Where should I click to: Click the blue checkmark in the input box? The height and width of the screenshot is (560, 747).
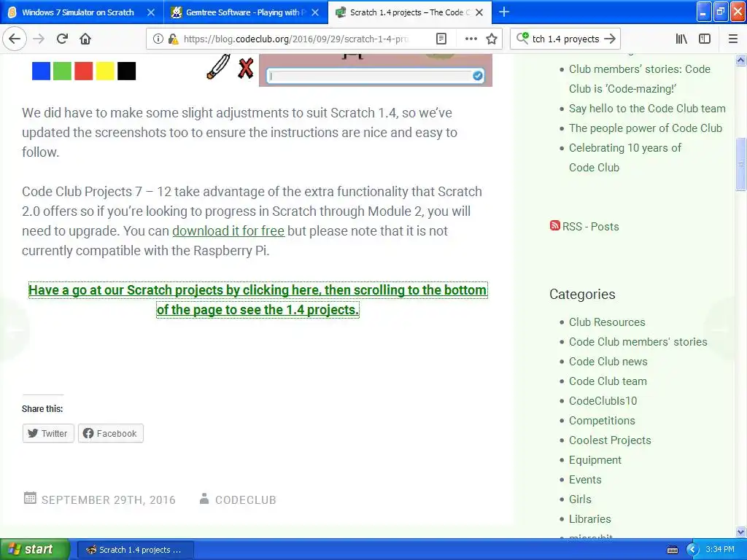(477, 76)
